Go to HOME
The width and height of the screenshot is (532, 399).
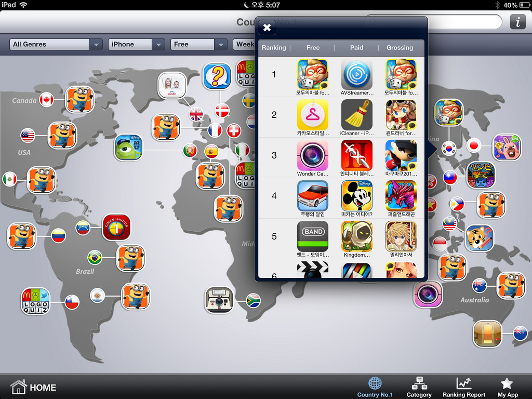coord(33,387)
